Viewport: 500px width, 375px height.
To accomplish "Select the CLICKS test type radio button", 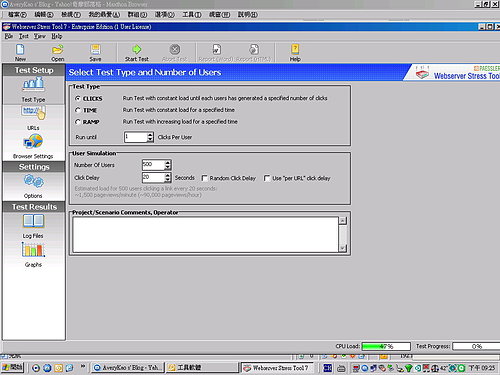I will [78, 98].
